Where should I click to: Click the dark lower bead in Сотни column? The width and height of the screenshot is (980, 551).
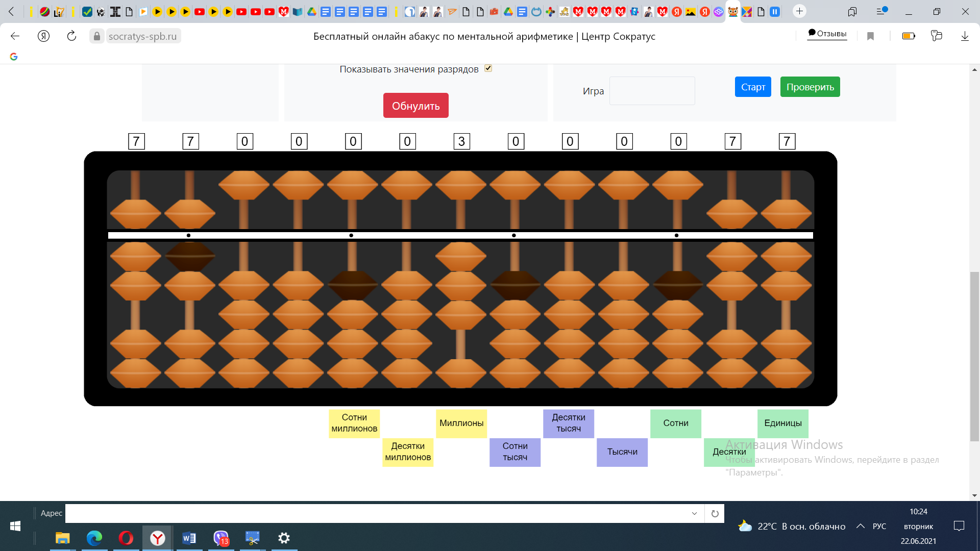point(678,285)
